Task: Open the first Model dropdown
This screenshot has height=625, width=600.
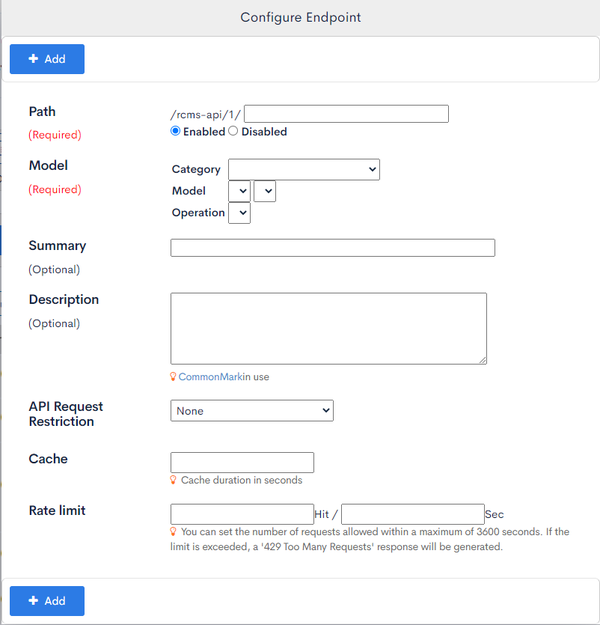Action: [239, 191]
